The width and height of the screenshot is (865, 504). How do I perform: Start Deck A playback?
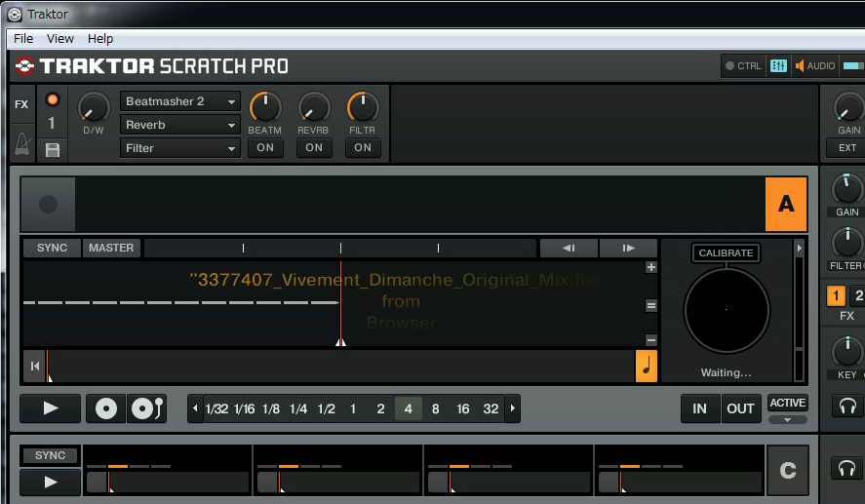point(50,408)
